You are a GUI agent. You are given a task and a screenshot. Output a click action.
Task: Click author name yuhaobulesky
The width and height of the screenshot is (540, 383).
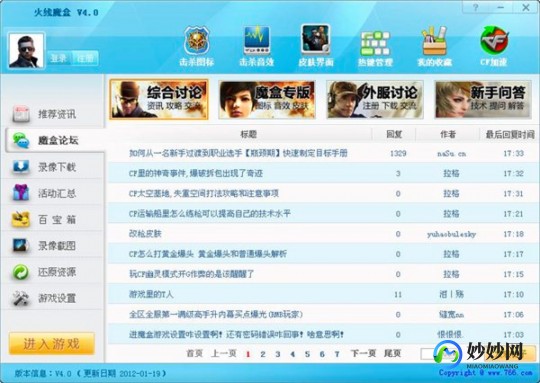coord(451,234)
